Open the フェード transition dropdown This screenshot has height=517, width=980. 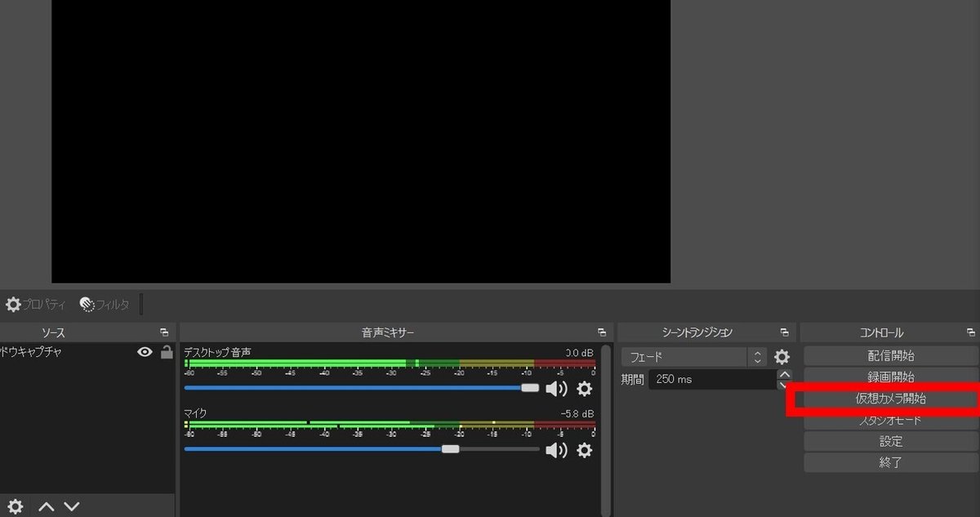tap(694, 357)
